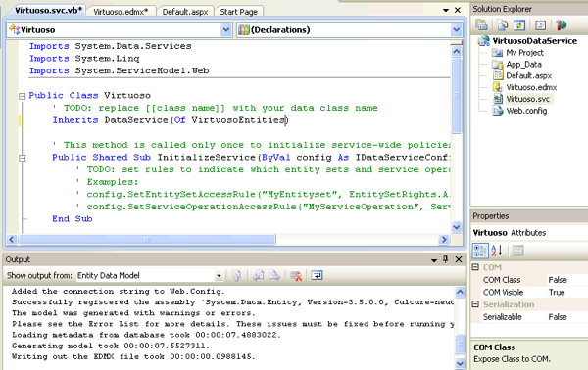
Task: Collapse the COM category in Properties
Action: point(475,267)
